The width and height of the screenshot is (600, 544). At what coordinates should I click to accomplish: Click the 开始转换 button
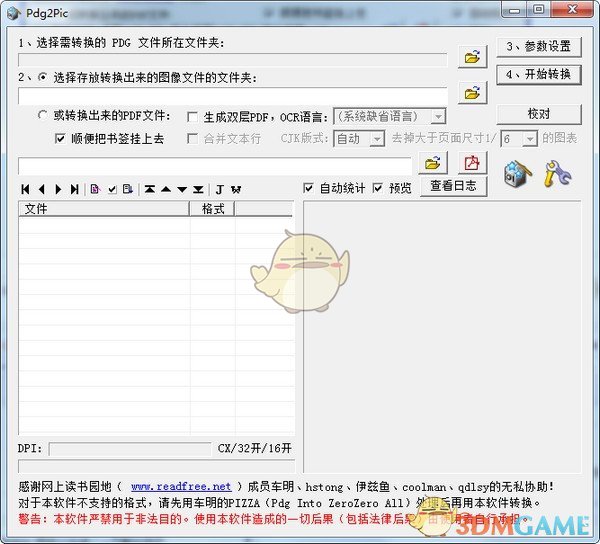pyautogui.click(x=538, y=74)
